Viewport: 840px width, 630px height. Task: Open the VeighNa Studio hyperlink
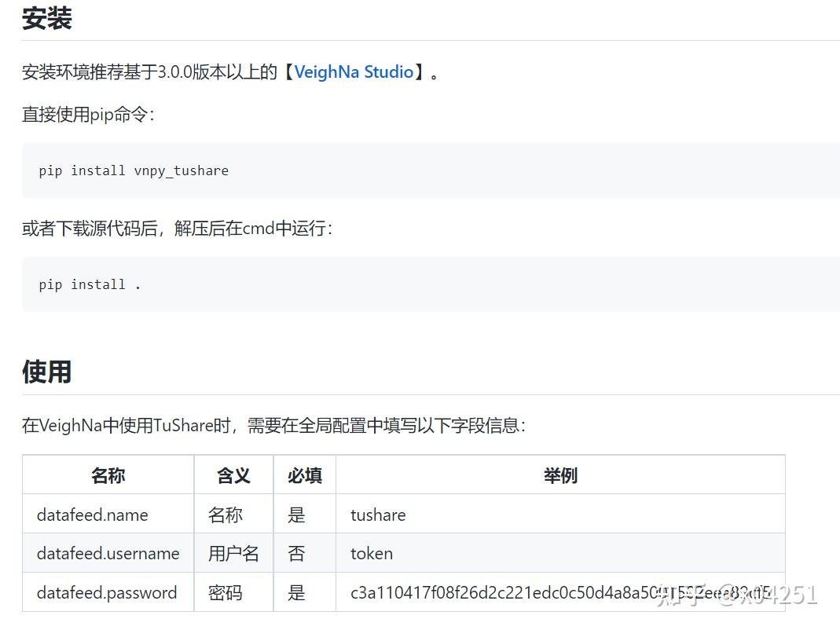(x=354, y=71)
